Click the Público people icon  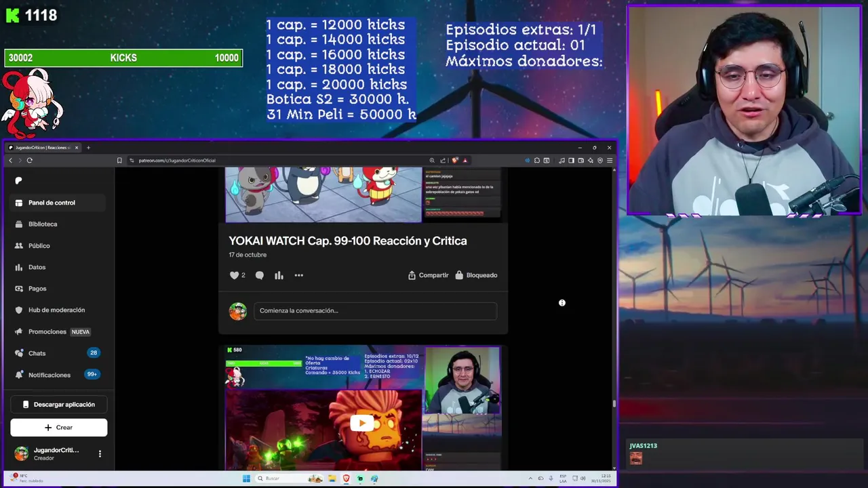pos(19,245)
